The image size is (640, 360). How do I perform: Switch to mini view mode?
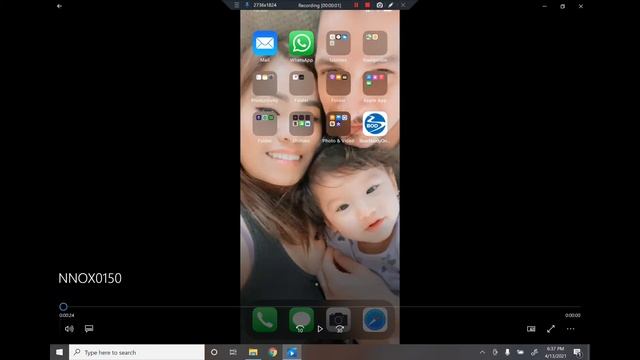[x=531, y=329]
